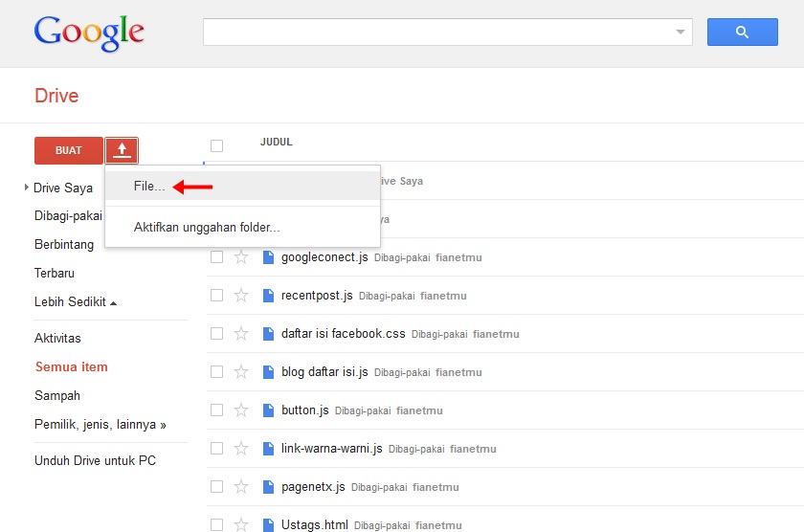
Task: Click Unduh Drive untuk PC link
Action: coord(95,461)
